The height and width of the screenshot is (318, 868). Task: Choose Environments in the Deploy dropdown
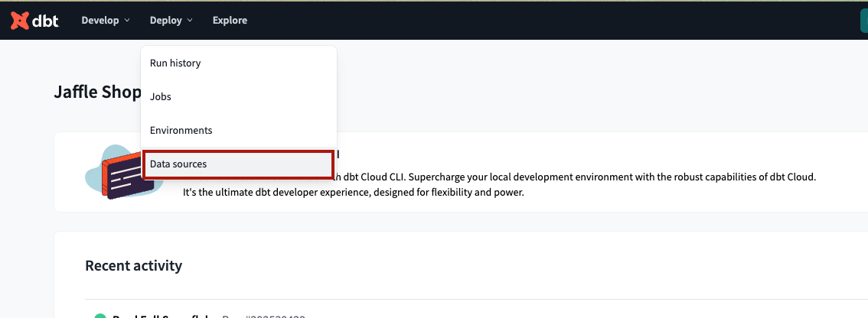(x=181, y=131)
